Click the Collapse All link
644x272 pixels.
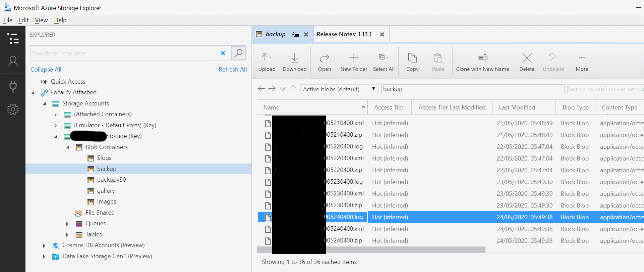click(x=46, y=70)
